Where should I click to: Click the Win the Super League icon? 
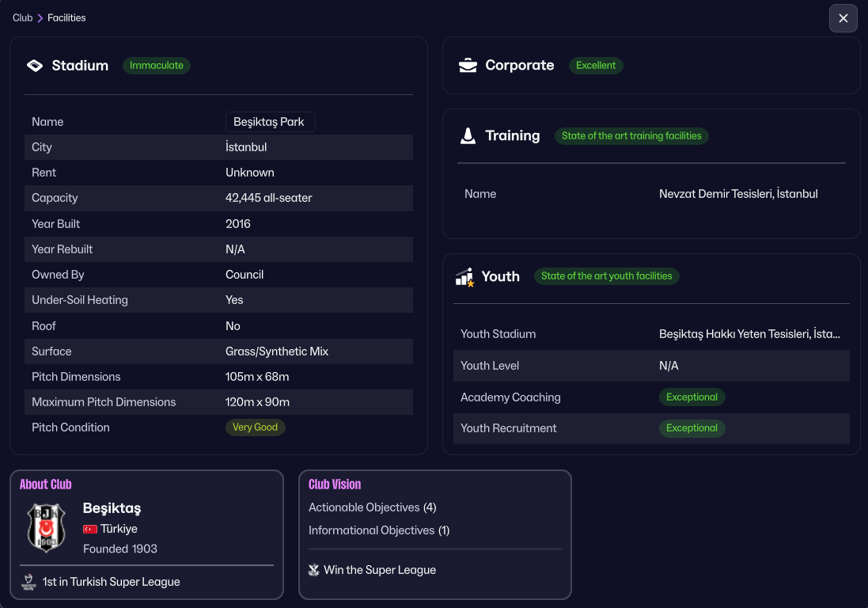[314, 570]
